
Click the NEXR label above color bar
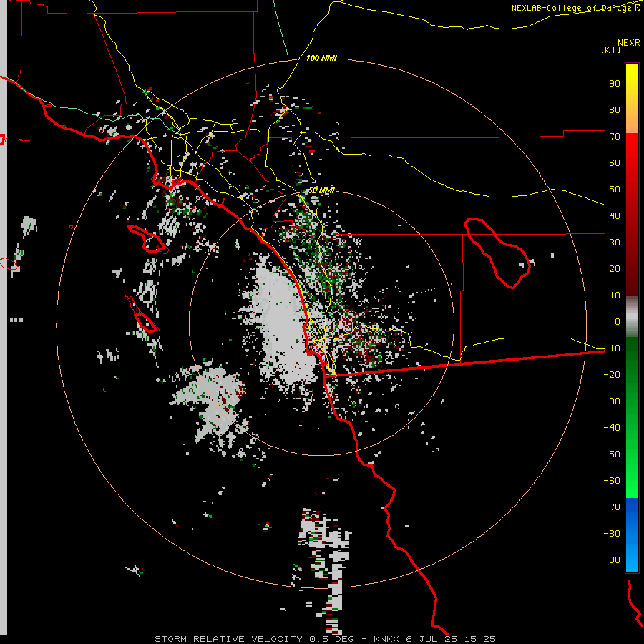[629, 43]
